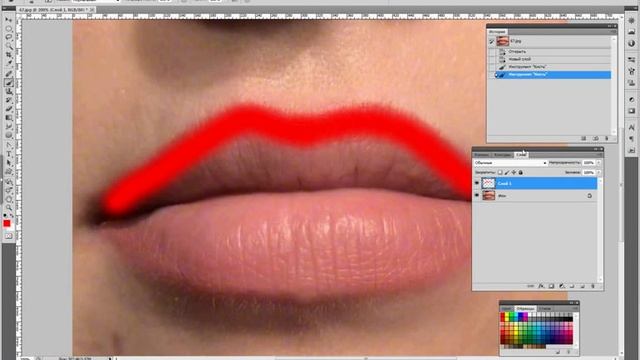The height and width of the screenshot is (360, 640).
Task: Select the Lasso tool
Action: pos(8,37)
